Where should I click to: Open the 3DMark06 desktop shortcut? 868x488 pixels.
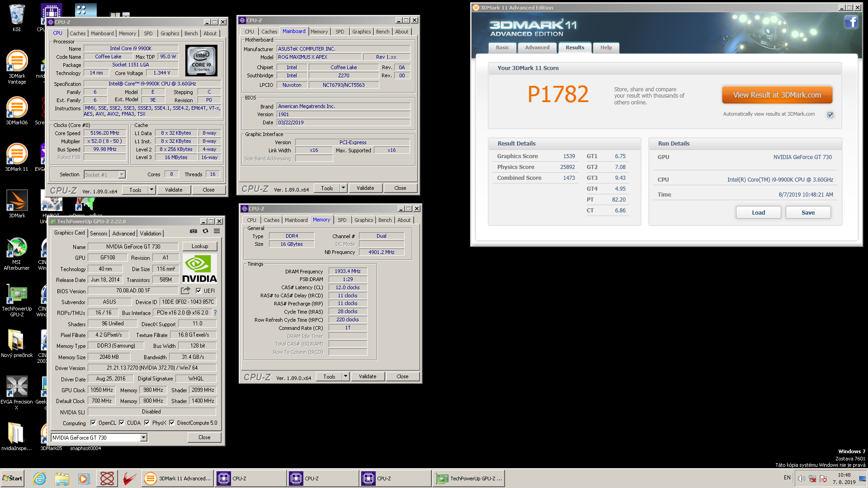[17, 111]
